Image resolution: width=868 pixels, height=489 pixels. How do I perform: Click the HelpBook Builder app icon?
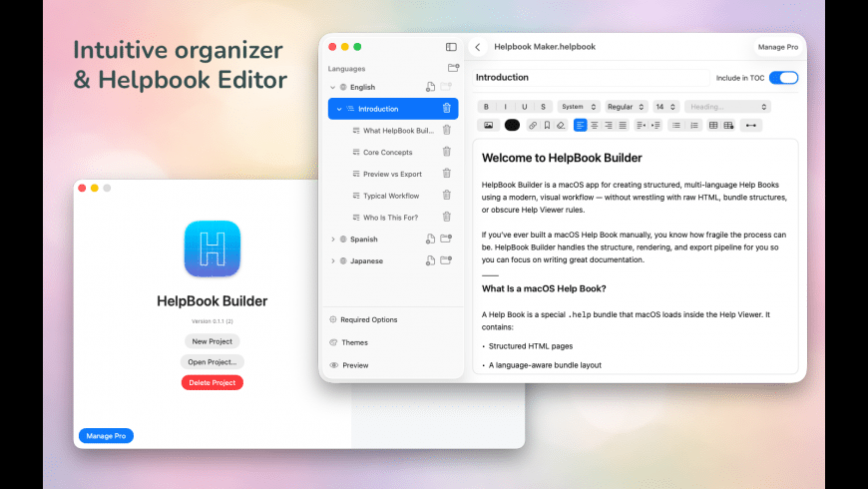coord(213,248)
